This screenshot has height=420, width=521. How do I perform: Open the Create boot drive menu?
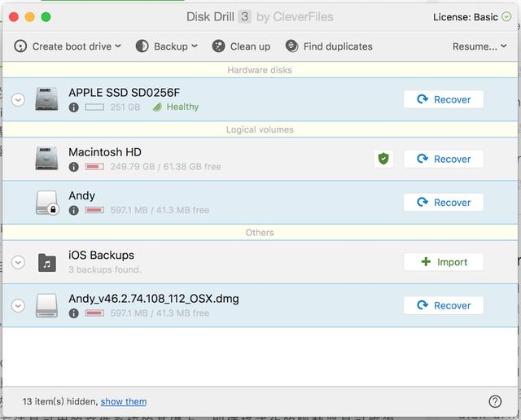[68, 46]
